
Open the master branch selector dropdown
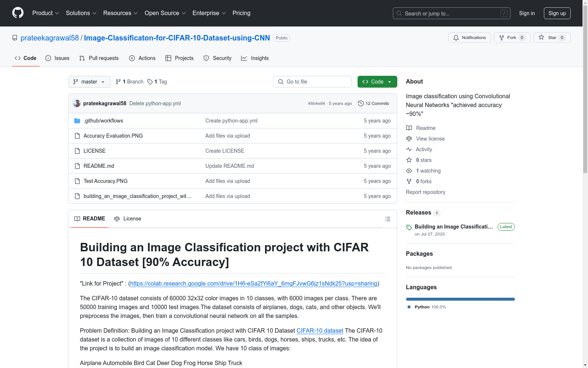click(89, 82)
